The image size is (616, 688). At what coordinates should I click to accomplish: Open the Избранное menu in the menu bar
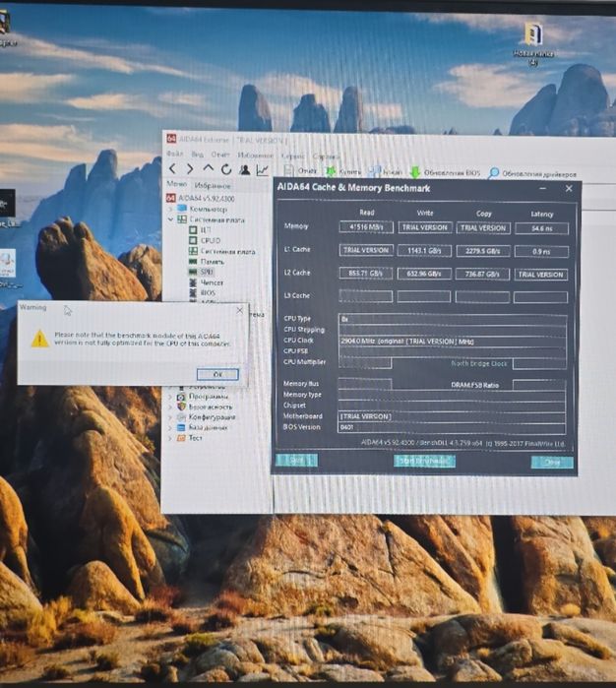coord(255,155)
